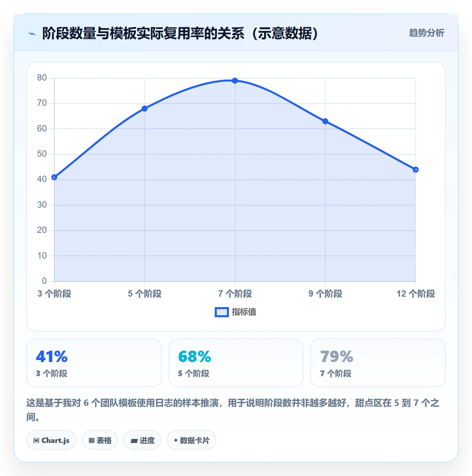Click the description paragraph starting 这是基于我对

pyautogui.click(x=233, y=410)
